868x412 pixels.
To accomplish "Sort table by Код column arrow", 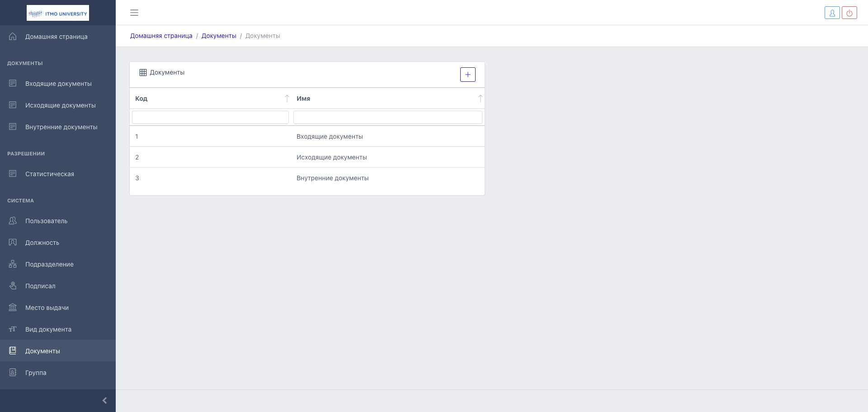I will click(287, 98).
